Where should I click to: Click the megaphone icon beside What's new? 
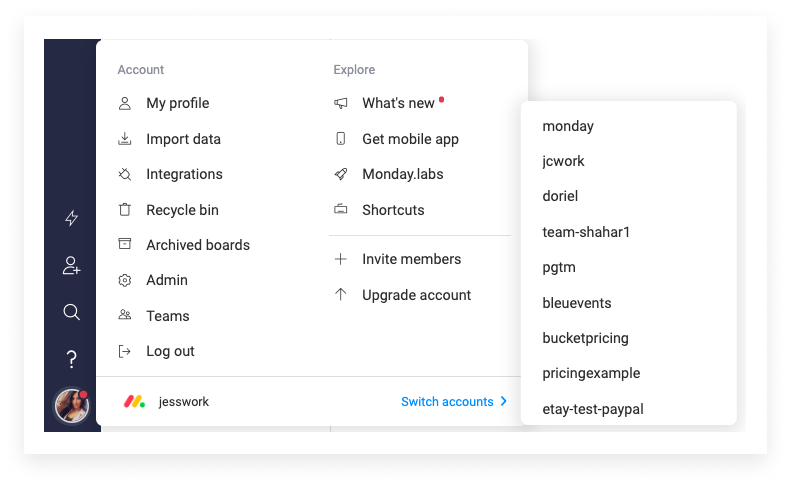pyautogui.click(x=341, y=103)
